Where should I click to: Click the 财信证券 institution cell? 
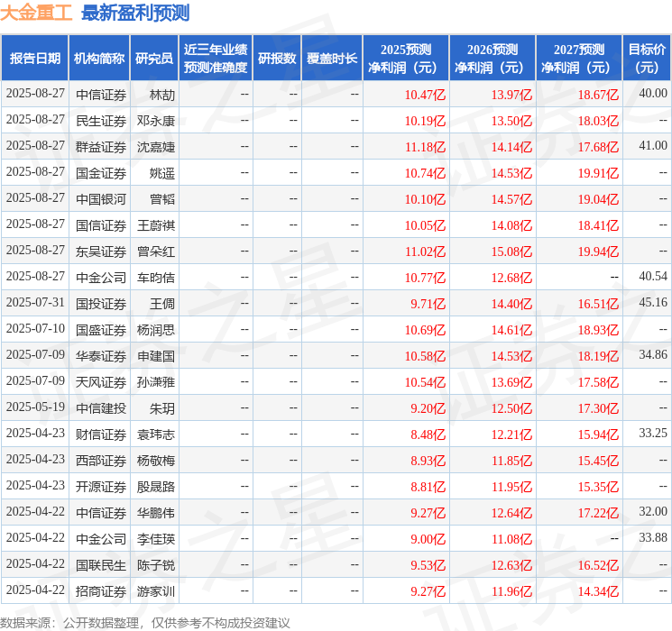101,434
